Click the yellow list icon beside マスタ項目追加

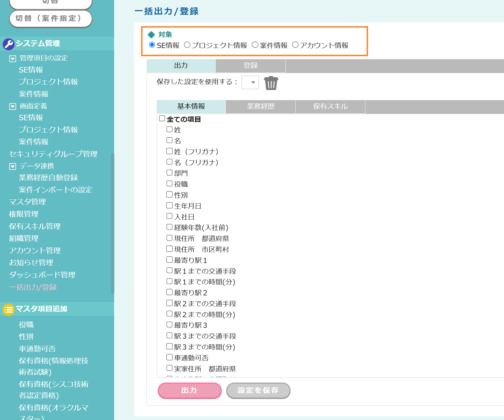point(8,310)
